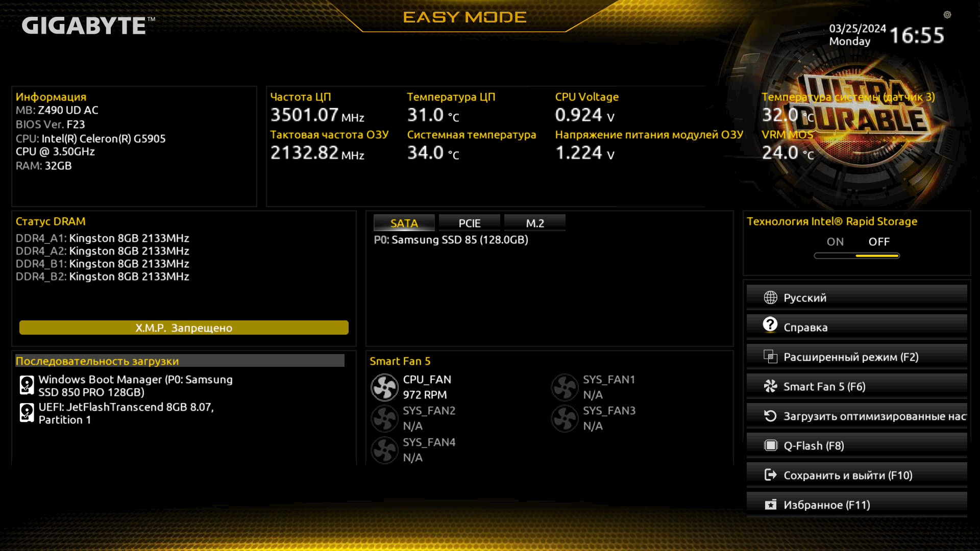Click the DDR4_B1 Kingston memory row

pos(102,264)
